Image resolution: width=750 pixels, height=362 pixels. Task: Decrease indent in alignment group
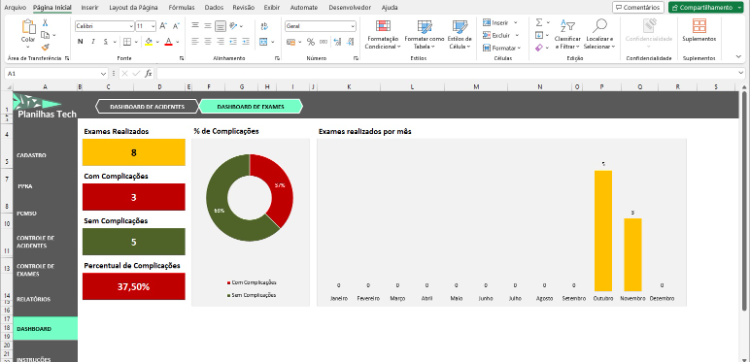pyautogui.click(x=233, y=42)
